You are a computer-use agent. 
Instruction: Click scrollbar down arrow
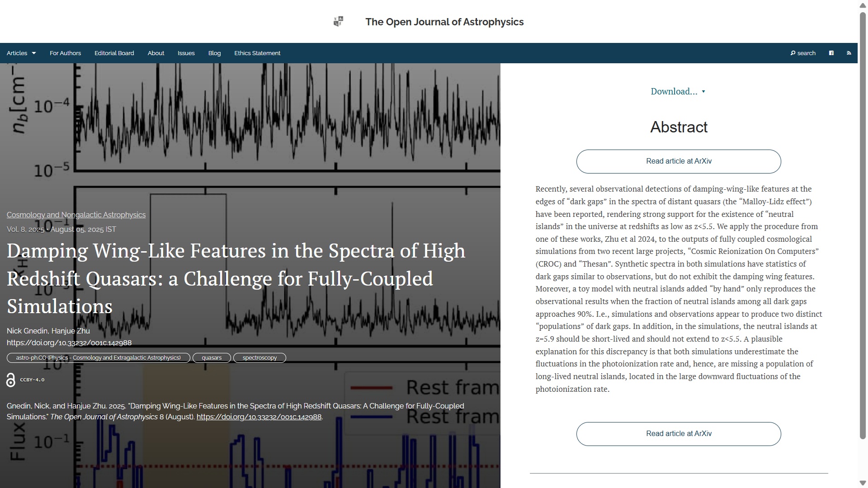pos(863,483)
